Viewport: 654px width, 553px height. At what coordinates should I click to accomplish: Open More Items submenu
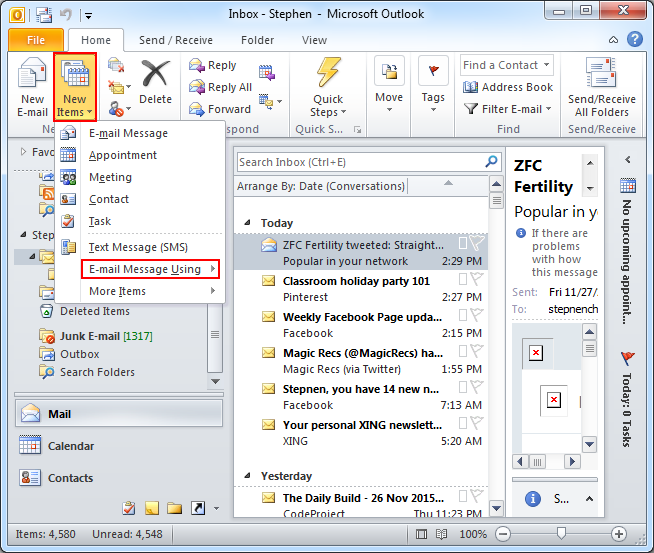(x=140, y=291)
